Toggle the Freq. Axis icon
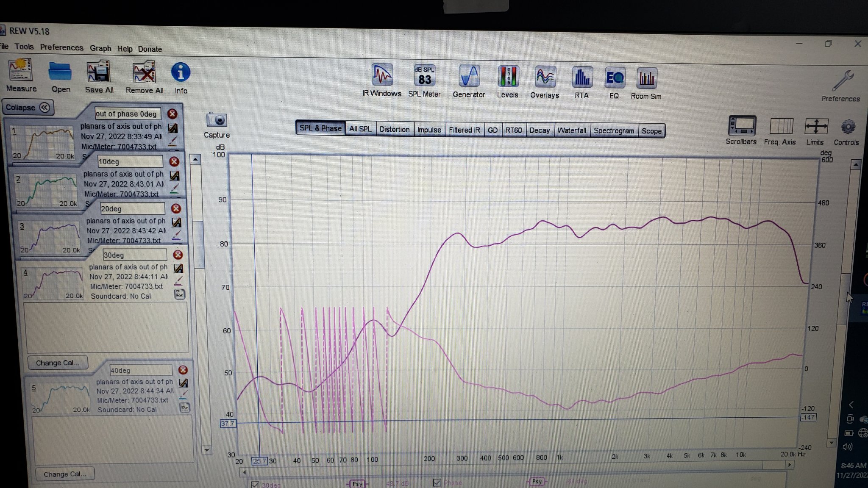Image resolution: width=868 pixels, height=488 pixels. click(781, 126)
